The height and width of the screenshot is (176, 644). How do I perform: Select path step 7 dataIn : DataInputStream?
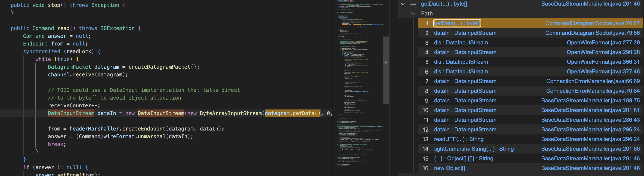[465, 81]
